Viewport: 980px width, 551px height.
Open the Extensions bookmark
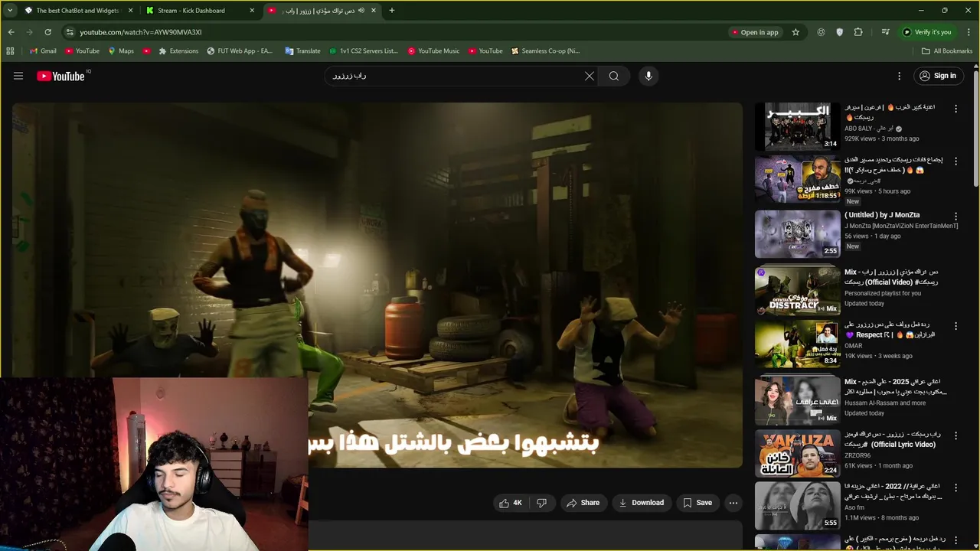[x=178, y=51]
